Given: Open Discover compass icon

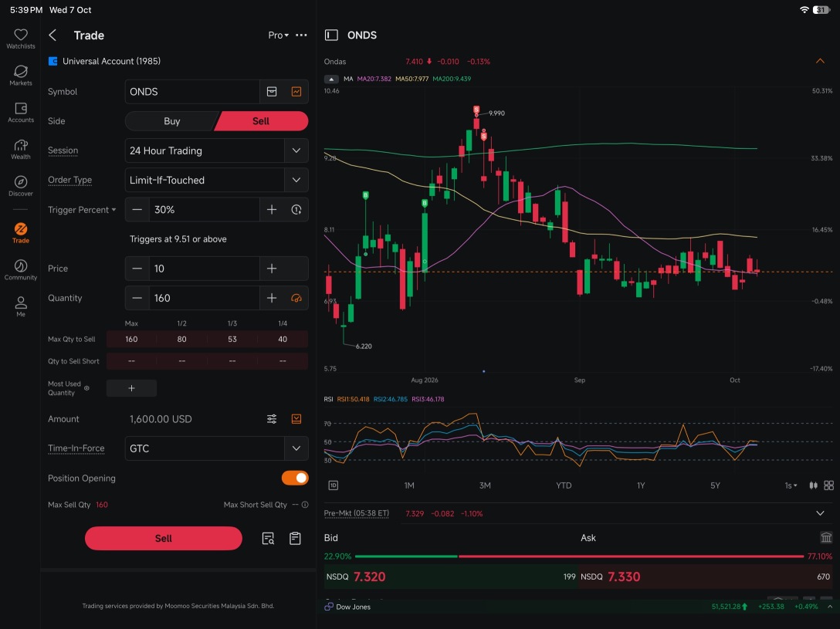Looking at the screenshot, I should pyautogui.click(x=20, y=186).
